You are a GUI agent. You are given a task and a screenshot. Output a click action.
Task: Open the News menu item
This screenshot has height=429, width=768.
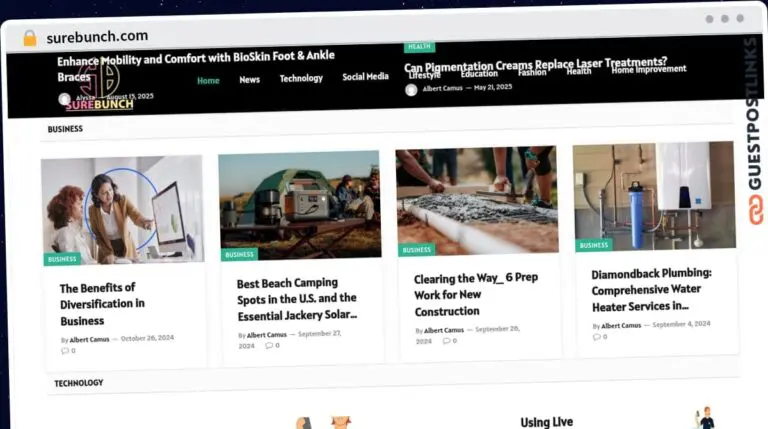click(x=249, y=79)
